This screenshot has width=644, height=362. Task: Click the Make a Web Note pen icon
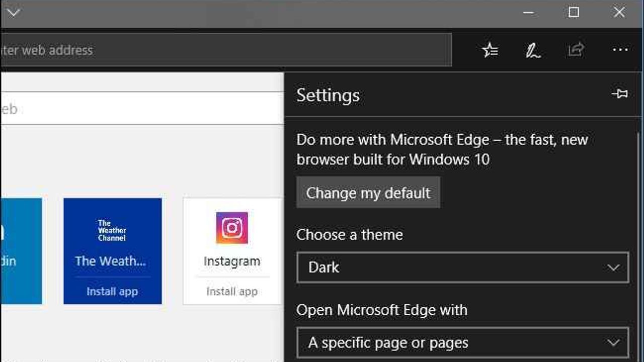coord(533,50)
